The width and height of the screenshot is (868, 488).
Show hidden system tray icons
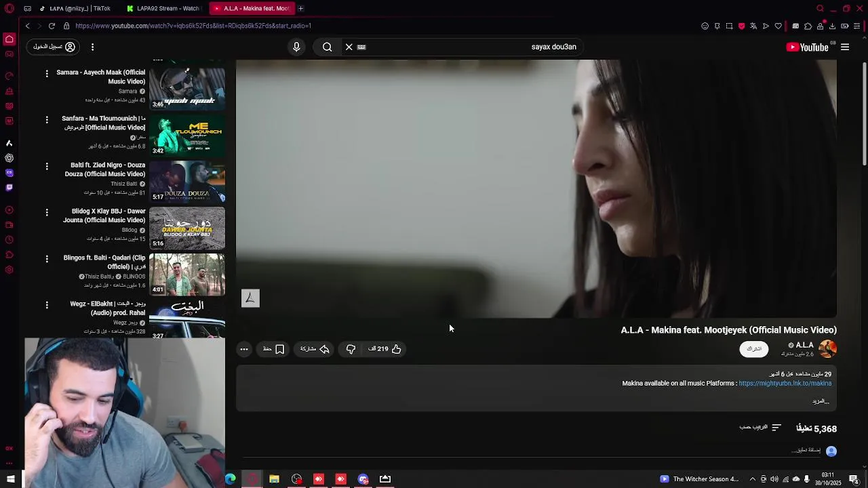752,479
